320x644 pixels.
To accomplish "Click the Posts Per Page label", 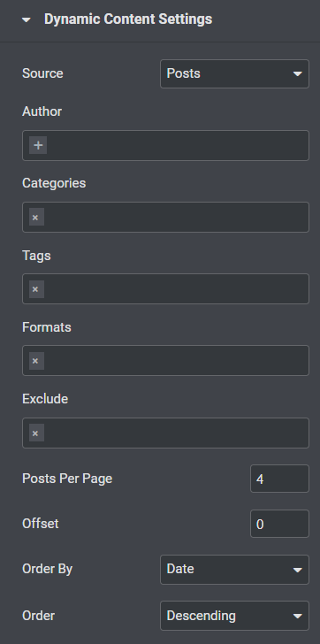I will pos(67,479).
